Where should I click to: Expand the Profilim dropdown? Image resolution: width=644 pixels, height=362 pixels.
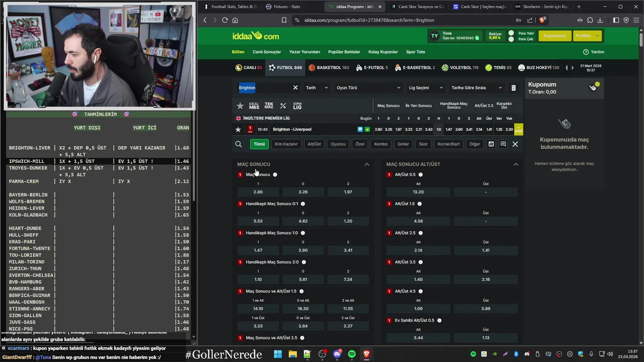pos(587,36)
